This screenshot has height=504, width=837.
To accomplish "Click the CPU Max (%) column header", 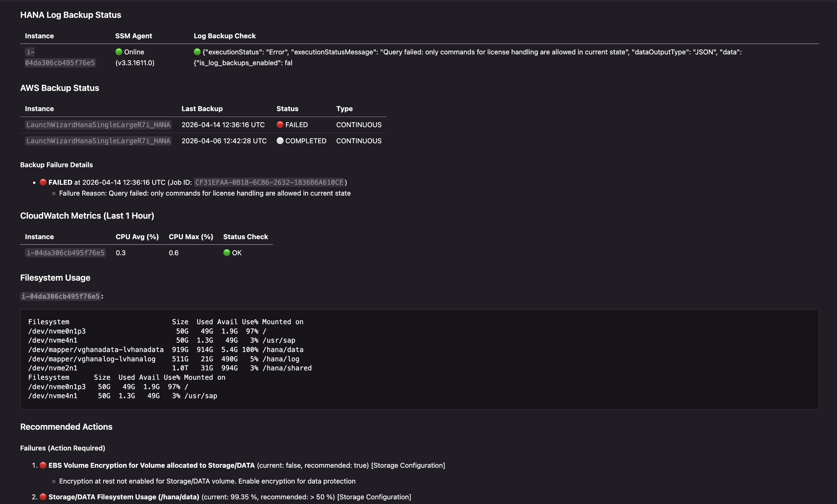I will coord(191,237).
